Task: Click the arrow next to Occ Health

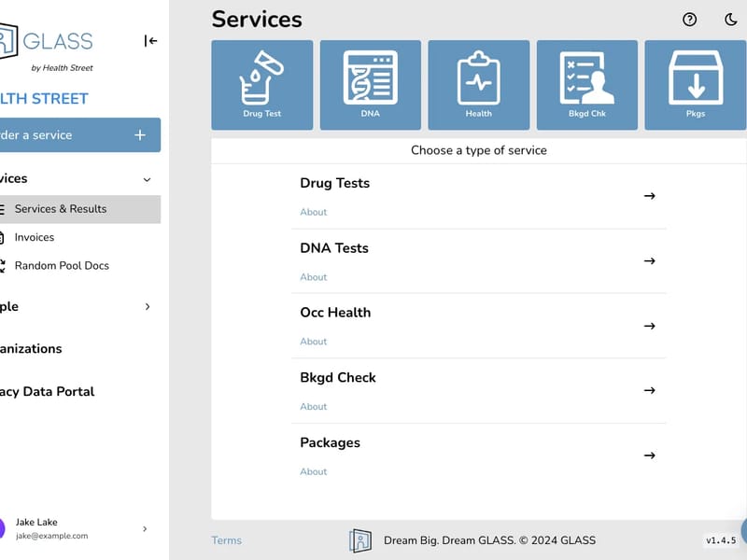Action: (x=649, y=326)
